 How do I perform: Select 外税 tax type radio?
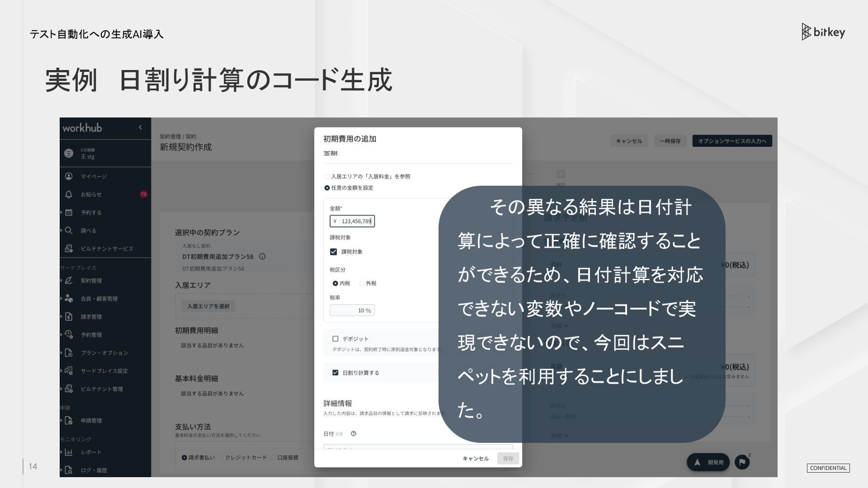pyautogui.click(x=362, y=283)
